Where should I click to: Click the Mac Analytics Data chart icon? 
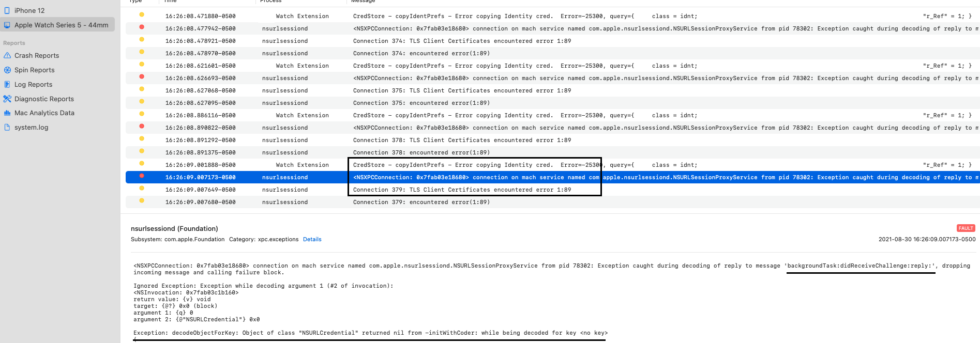click(x=7, y=113)
